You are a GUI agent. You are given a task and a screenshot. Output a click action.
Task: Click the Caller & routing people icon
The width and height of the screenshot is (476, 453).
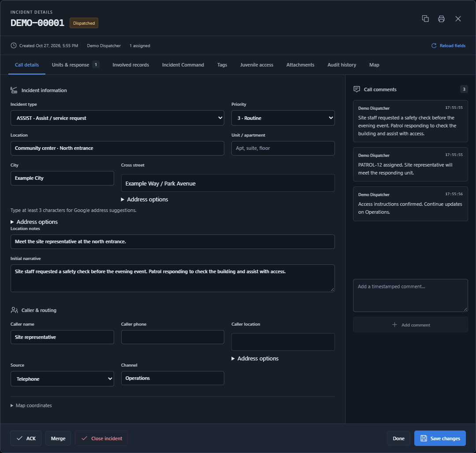tap(14, 310)
